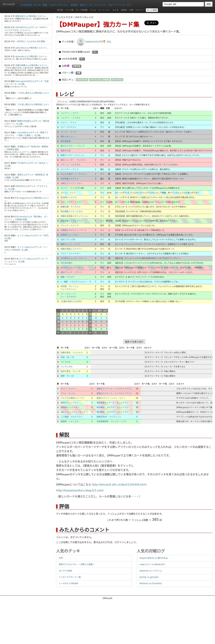Sort recipe by コスト column header
215x644 pixels.
point(95,108)
